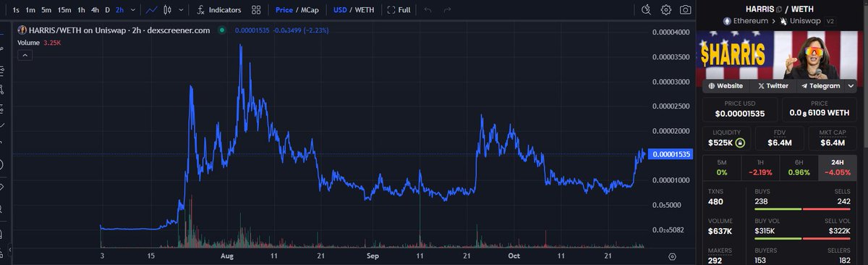Select the 1s timeframe
The width and height of the screenshot is (868, 265).
[16, 10]
